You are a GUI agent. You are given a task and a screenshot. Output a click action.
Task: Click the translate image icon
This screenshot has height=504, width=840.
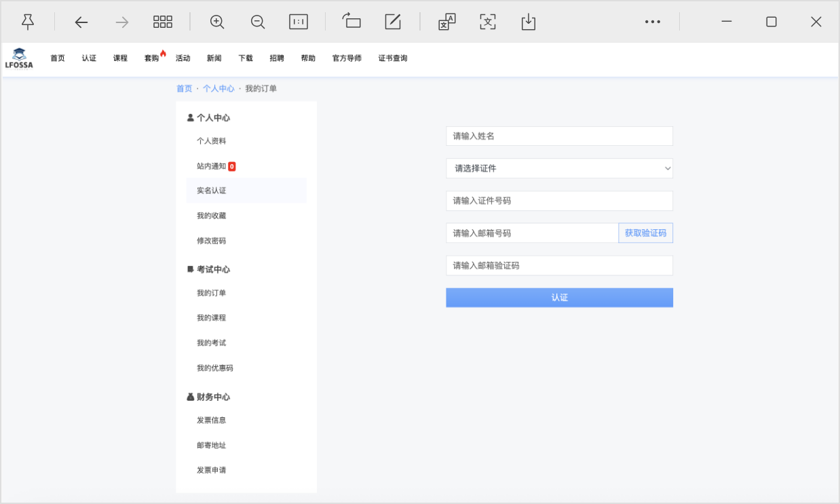click(446, 22)
